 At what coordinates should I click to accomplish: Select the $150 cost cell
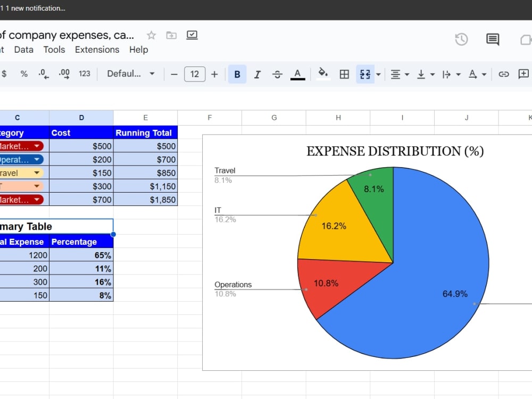(x=81, y=173)
